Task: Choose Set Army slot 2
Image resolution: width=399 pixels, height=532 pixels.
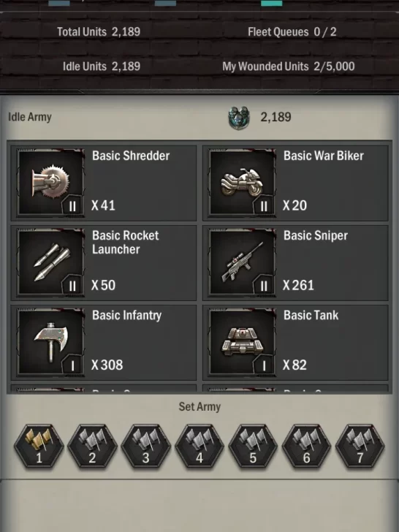Action: pos(92,446)
